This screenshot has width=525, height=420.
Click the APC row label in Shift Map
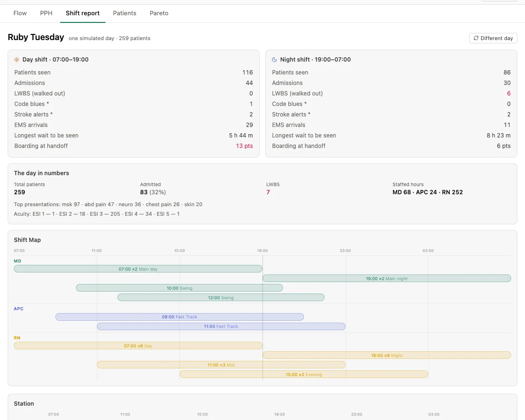tap(19, 309)
